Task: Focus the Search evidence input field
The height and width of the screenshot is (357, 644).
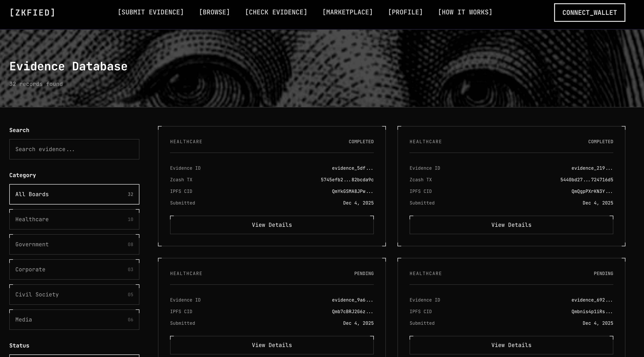Action: 74,149
